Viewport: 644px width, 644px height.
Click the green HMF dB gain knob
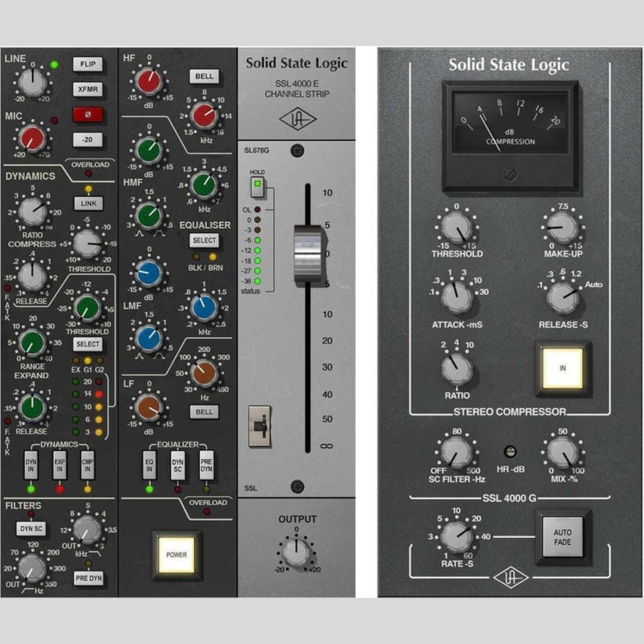[149, 150]
